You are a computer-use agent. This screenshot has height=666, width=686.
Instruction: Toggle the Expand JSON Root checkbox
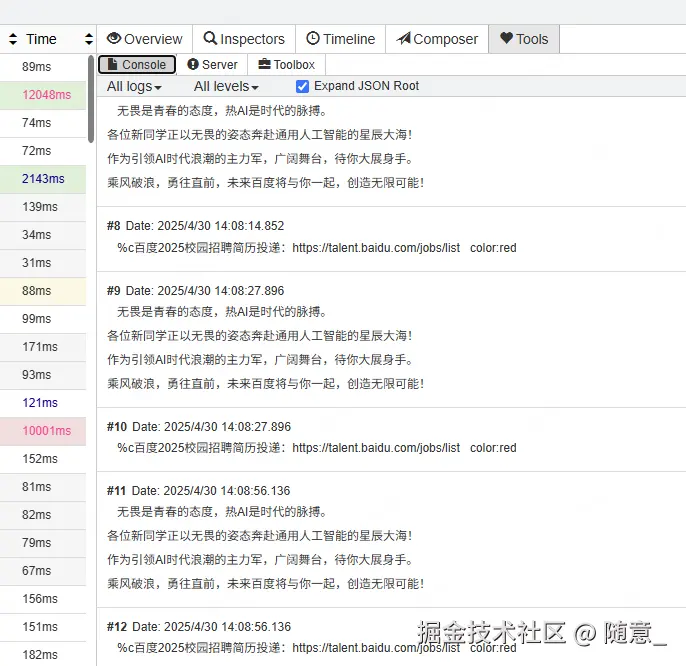tap(302, 86)
